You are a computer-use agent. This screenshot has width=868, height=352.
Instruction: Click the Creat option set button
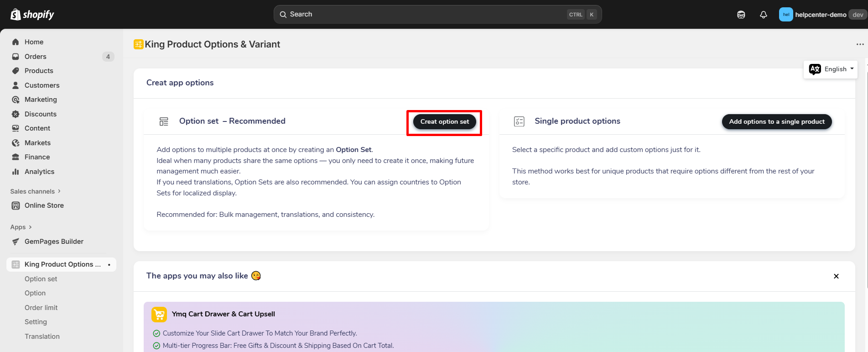444,121
